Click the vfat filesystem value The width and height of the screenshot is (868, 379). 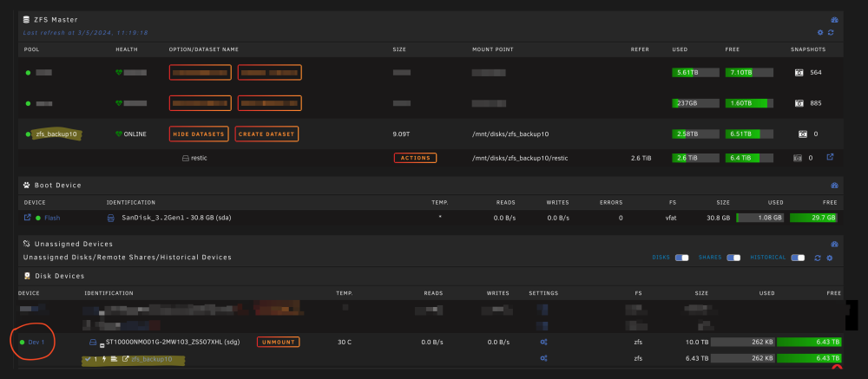(671, 218)
